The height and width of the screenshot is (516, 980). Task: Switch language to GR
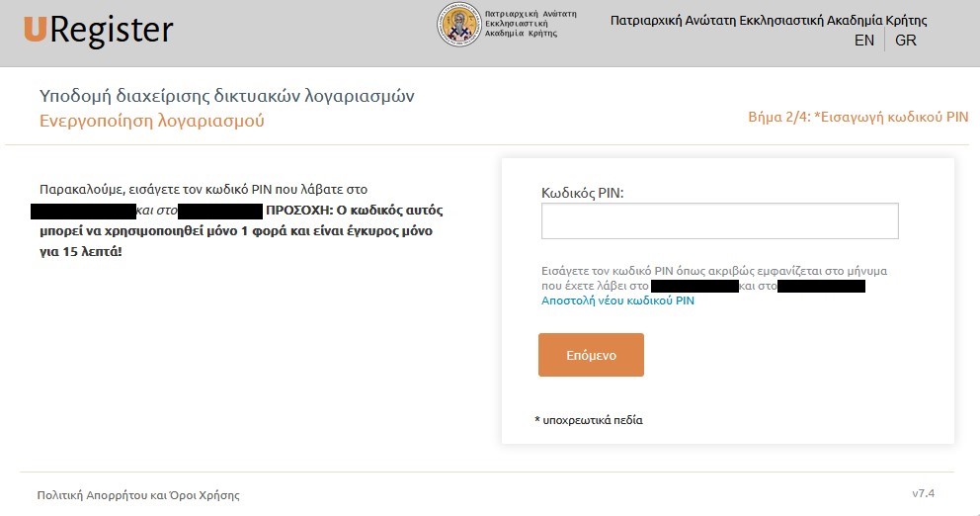tap(906, 40)
